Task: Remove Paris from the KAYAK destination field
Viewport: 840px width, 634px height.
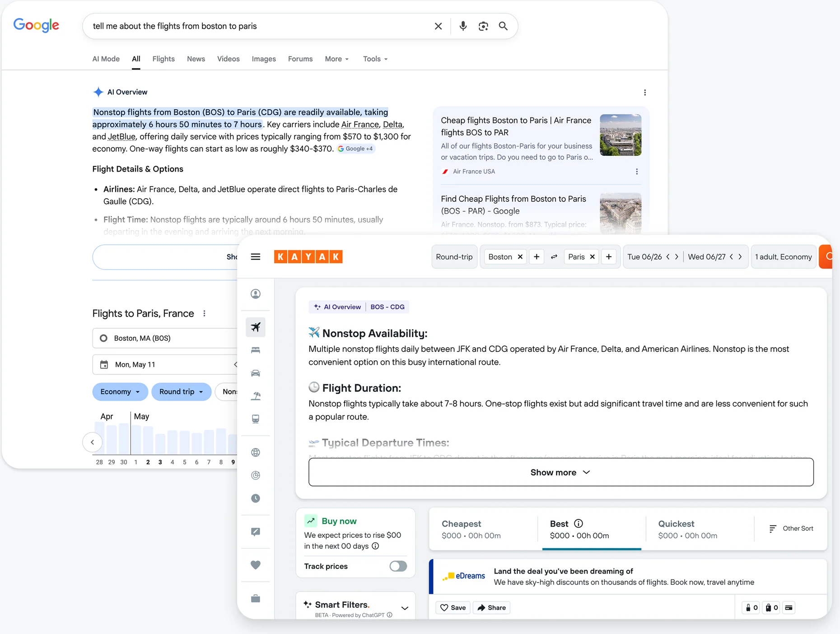Action: pyautogui.click(x=593, y=257)
